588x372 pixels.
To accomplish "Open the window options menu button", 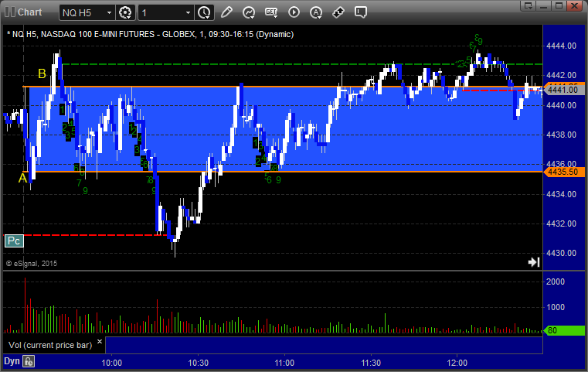I will (x=529, y=5).
